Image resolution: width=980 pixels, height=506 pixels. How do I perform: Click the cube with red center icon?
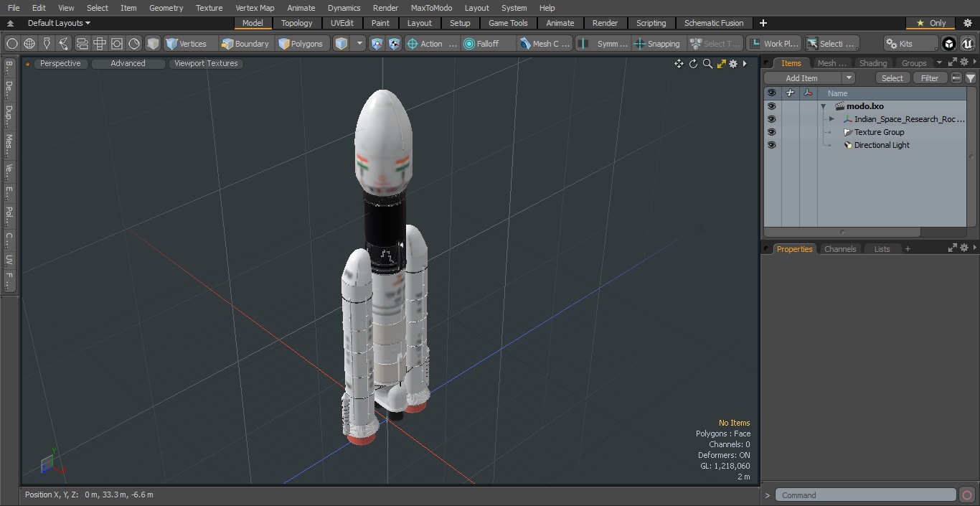[394, 44]
